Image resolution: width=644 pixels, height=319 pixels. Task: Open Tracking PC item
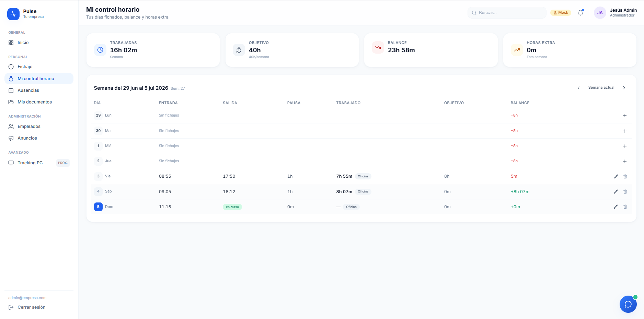[x=39, y=163]
